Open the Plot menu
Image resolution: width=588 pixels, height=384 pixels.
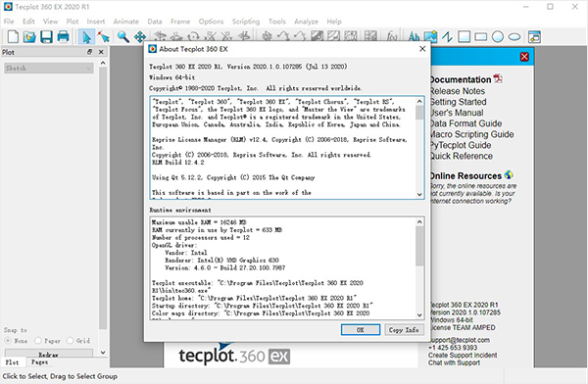[73, 22]
